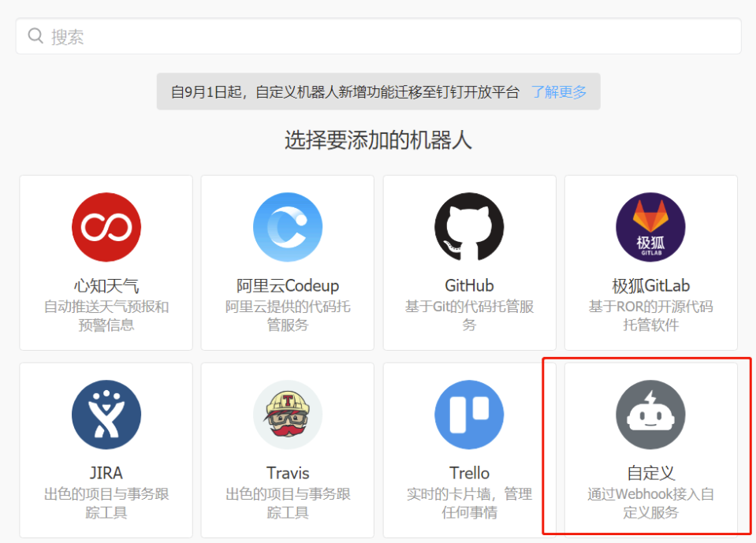Pick the 极狐GitLab fox icon
This screenshot has height=543, width=756.
(x=650, y=227)
